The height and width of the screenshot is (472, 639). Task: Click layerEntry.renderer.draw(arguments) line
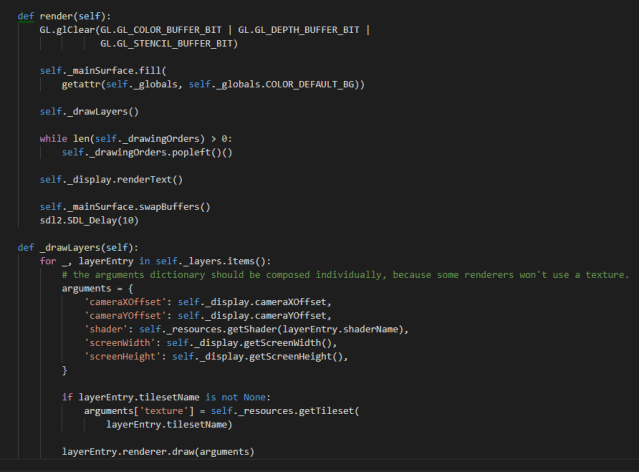pos(158,451)
